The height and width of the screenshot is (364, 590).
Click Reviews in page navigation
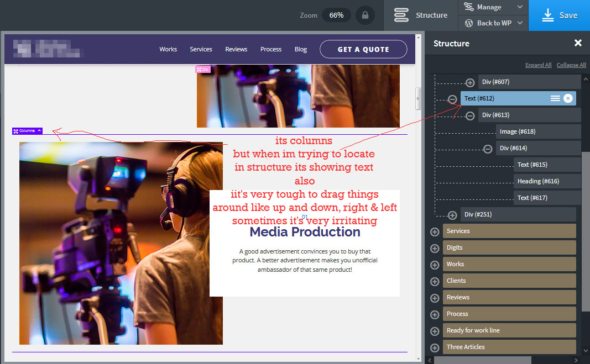point(236,49)
